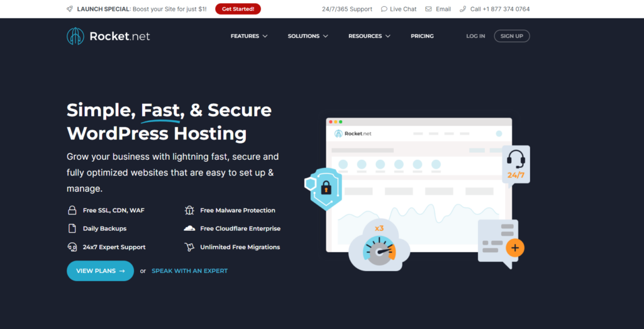644x329 pixels.
Task: Follow the Speak With An Expert link
Action: pos(190,271)
